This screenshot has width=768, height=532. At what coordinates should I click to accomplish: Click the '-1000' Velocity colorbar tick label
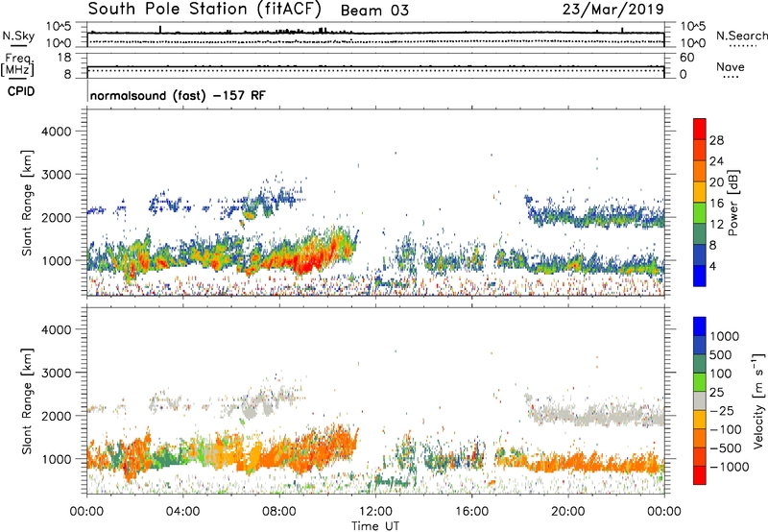pos(729,467)
